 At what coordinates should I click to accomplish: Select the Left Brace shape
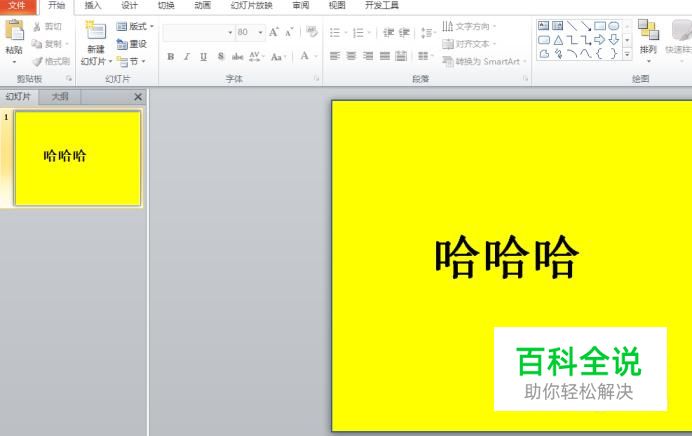599,54
